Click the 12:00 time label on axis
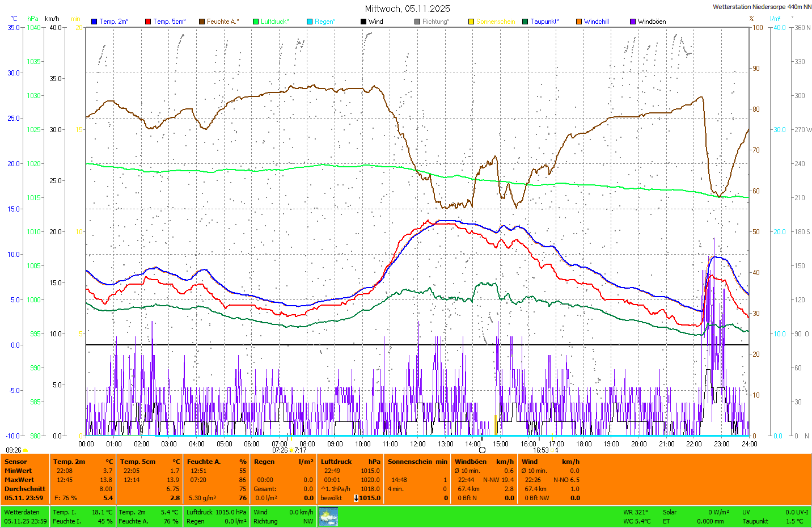The height and width of the screenshot is (528, 812). point(418,444)
